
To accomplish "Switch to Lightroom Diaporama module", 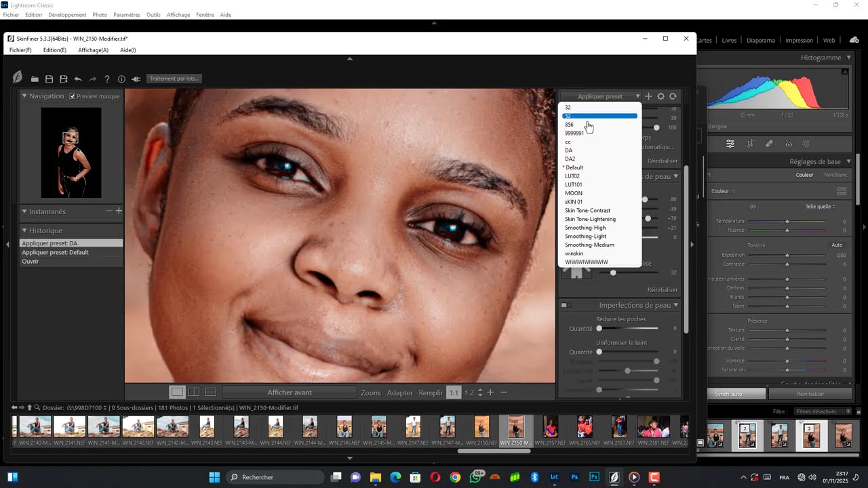I will [761, 41].
